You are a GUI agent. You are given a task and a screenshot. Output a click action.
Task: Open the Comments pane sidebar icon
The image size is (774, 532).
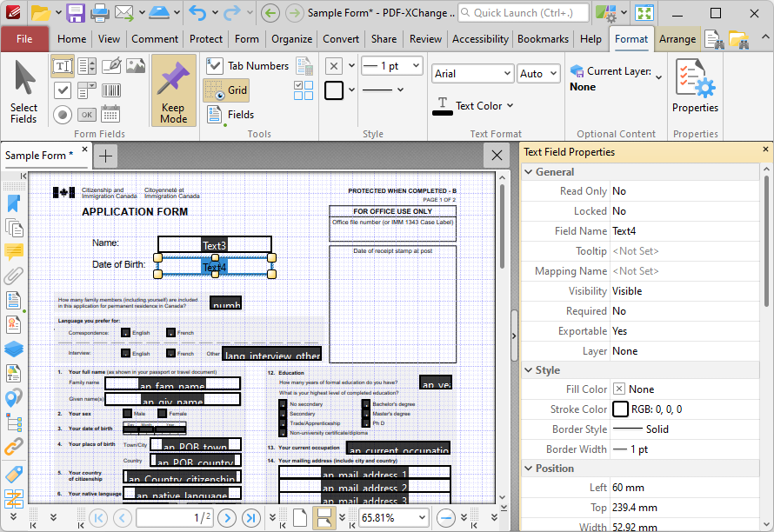[x=14, y=252]
